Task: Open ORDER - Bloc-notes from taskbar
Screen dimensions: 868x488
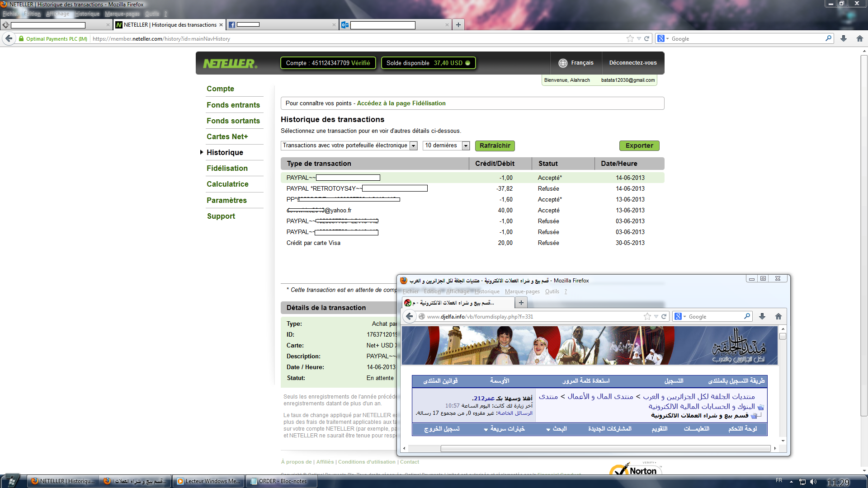Action: (x=281, y=481)
